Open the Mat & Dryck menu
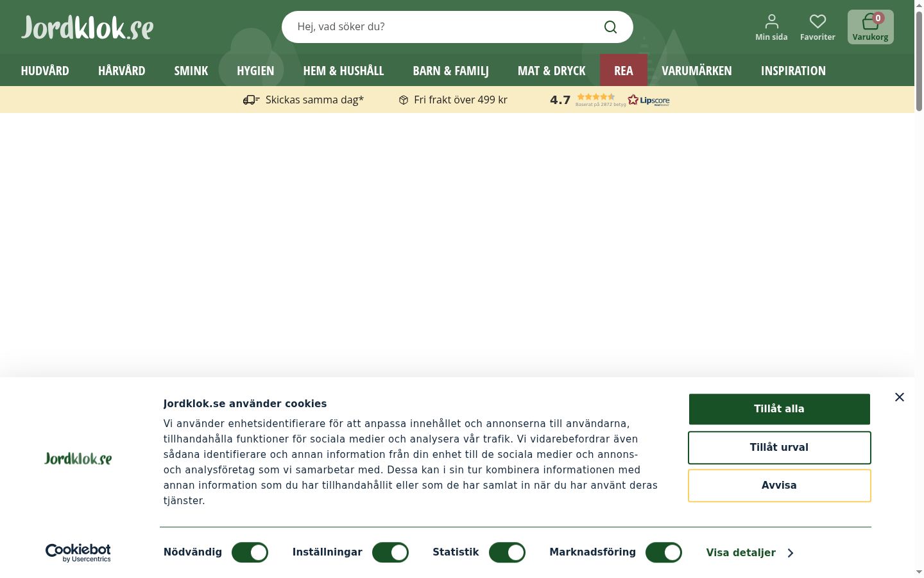The image size is (924, 578). [x=552, y=71]
